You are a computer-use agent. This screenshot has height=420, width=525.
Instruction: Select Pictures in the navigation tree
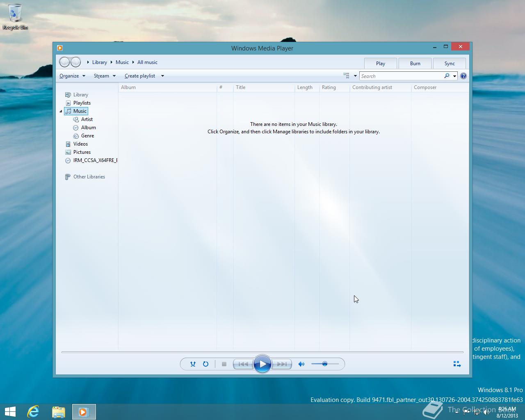tap(78, 152)
